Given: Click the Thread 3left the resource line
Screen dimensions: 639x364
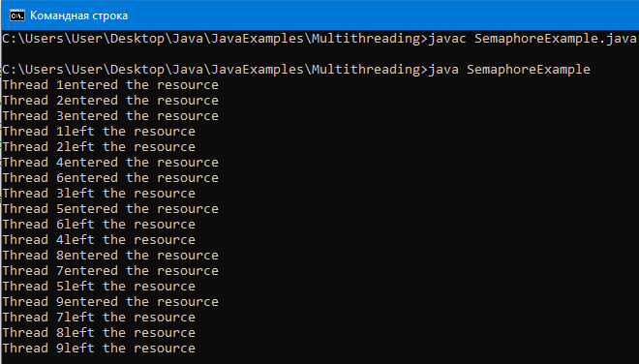Looking at the screenshot, I should point(99,194).
